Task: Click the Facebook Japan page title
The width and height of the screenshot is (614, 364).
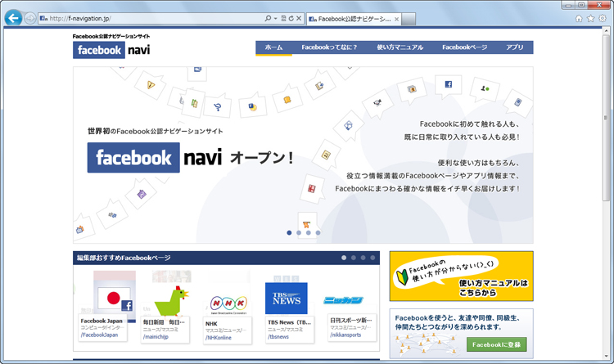Action: coord(102,321)
